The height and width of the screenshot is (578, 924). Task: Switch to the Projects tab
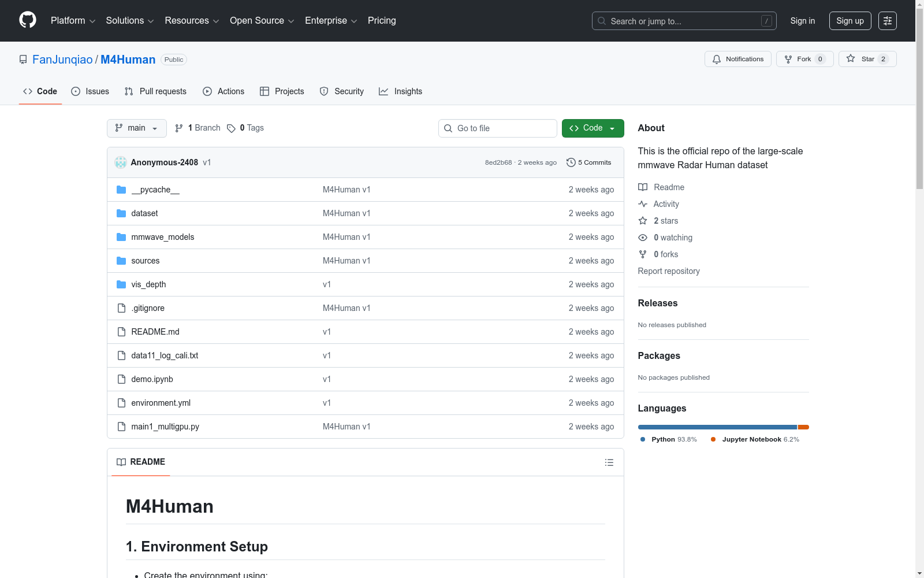click(282, 91)
